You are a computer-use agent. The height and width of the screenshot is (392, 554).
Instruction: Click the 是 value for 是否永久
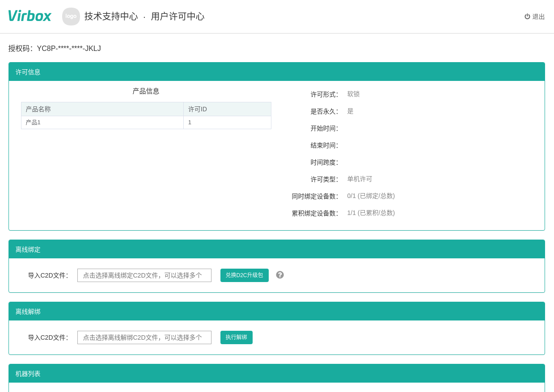351,111
